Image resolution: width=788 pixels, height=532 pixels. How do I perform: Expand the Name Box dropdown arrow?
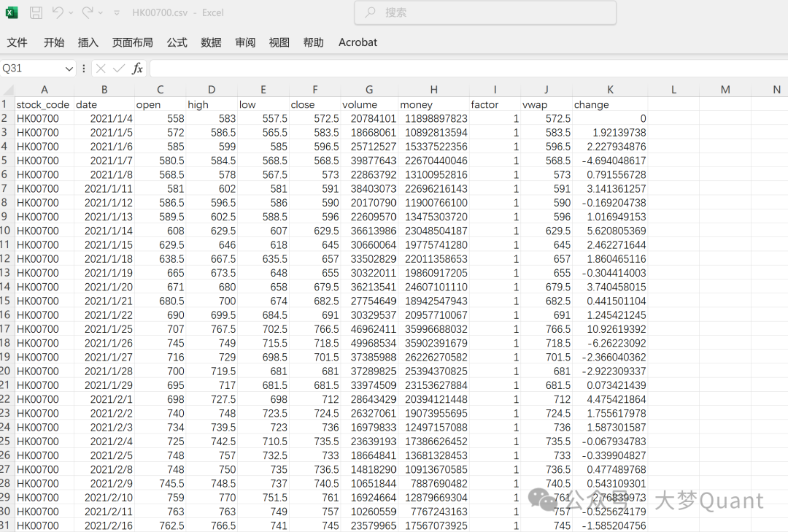(69, 69)
